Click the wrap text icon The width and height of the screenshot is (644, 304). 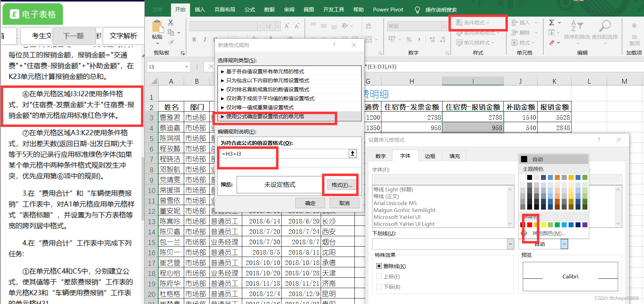[369, 26]
